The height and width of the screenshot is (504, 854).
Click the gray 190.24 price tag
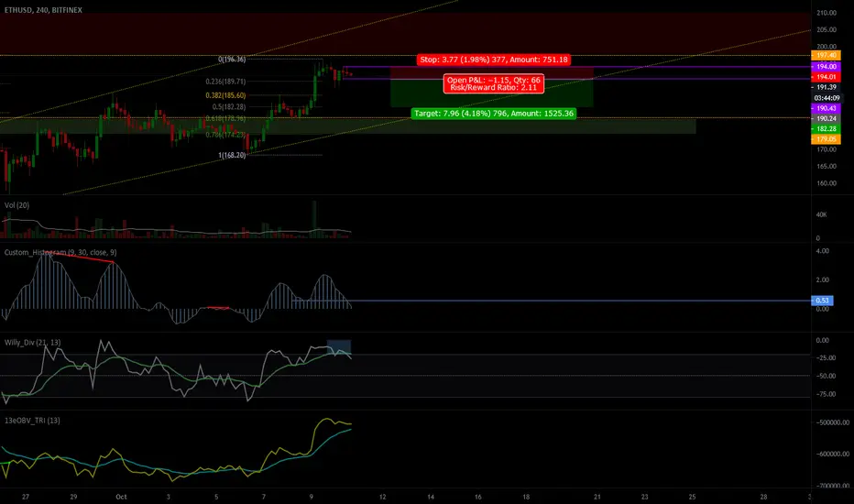click(x=826, y=118)
